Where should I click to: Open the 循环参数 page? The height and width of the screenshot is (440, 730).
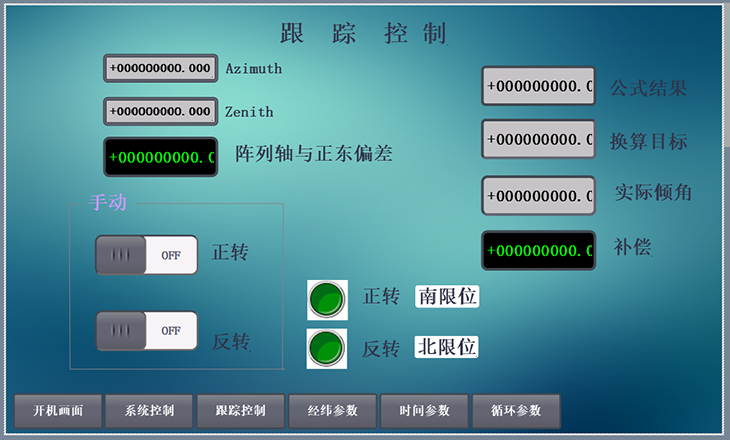(516, 411)
